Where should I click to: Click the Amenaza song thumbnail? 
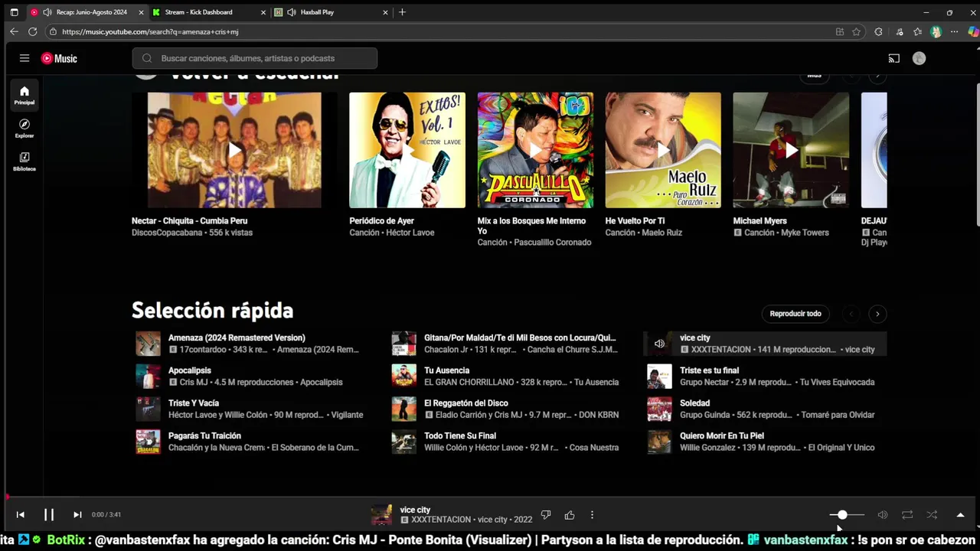click(149, 344)
